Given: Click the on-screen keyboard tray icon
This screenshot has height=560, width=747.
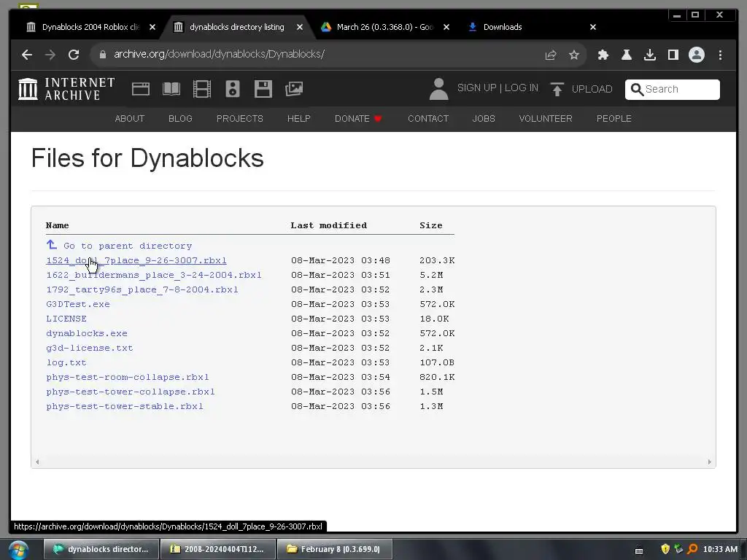Looking at the screenshot, I should click(639, 551).
